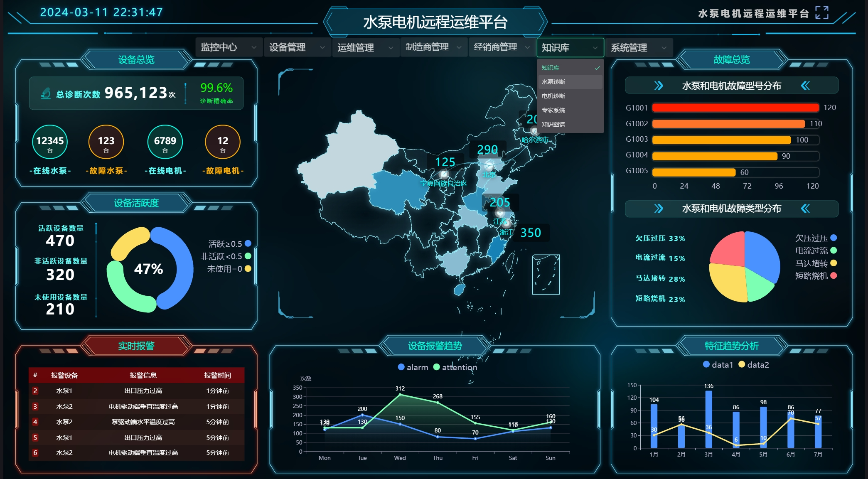Click the fullscreen toggle icon
The height and width of the screenshot is (479, 868).
[821, 13]
